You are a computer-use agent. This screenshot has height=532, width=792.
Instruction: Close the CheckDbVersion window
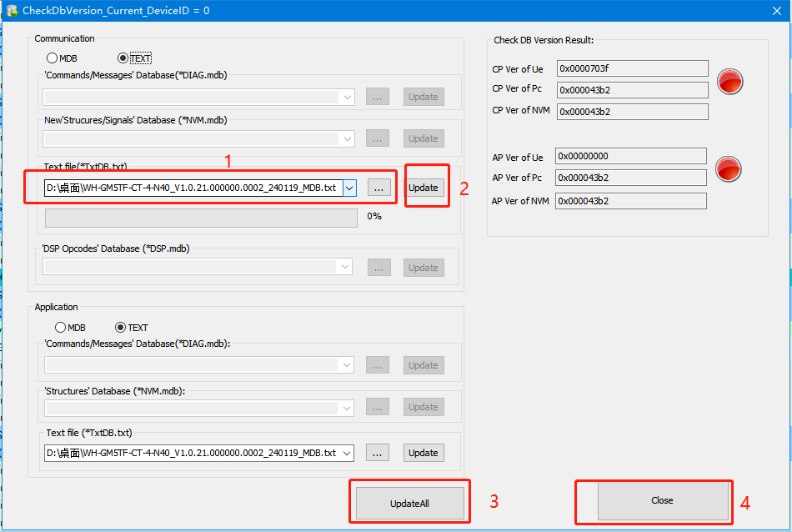pyautogui.click(x=770, y=10)
